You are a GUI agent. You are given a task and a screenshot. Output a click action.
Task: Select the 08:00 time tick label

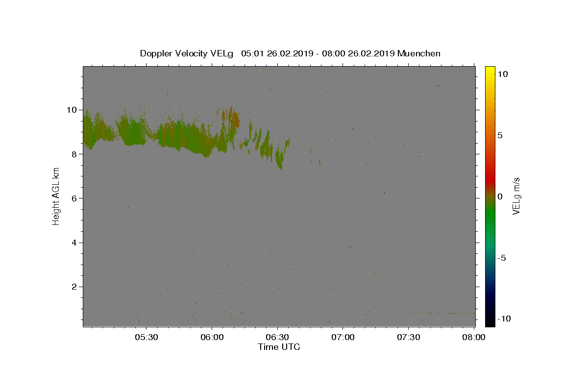click(474, 337)
